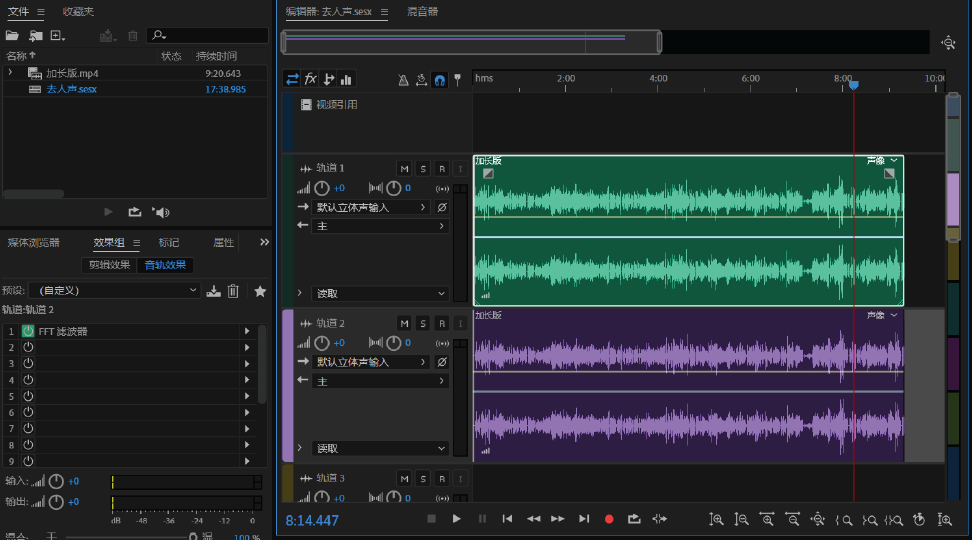Toggle power of effect slot 5
Image resolution: width=972 pixels, height=540 pixels.
coord(28,396)
